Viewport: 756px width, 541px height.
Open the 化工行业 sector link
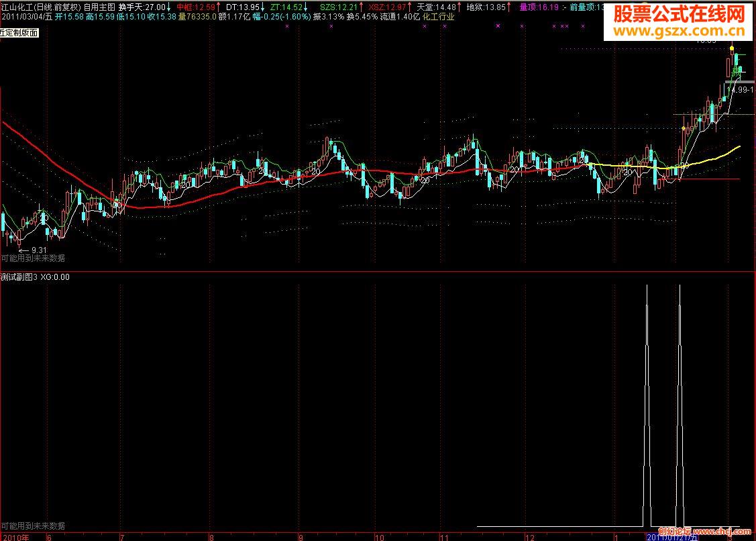tap(438, 17)
